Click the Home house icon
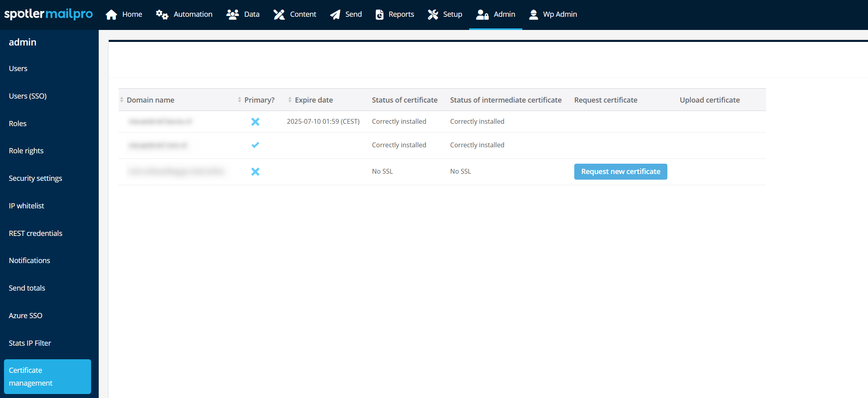 point(111,15)
